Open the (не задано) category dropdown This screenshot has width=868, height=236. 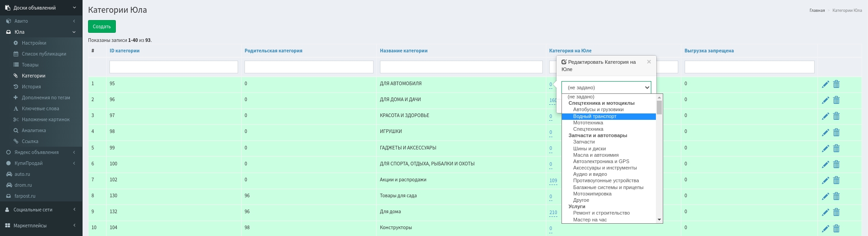click(606, 87)
